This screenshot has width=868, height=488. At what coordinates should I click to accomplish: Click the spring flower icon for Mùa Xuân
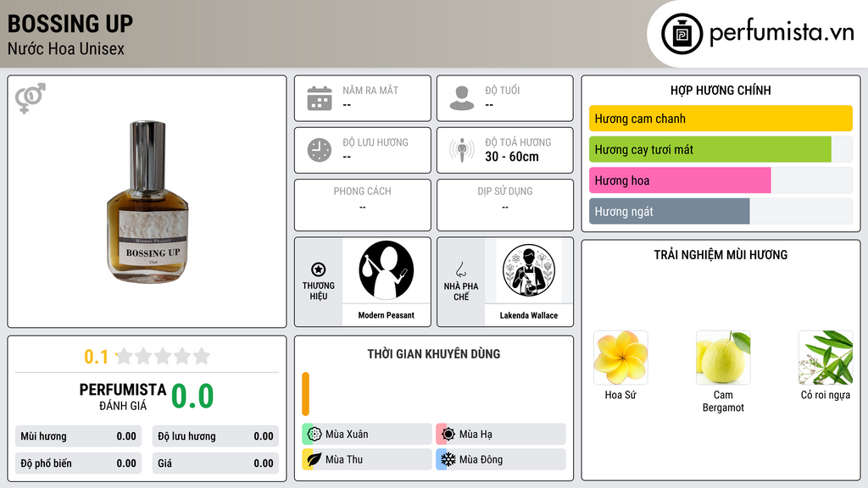(314, 435)
